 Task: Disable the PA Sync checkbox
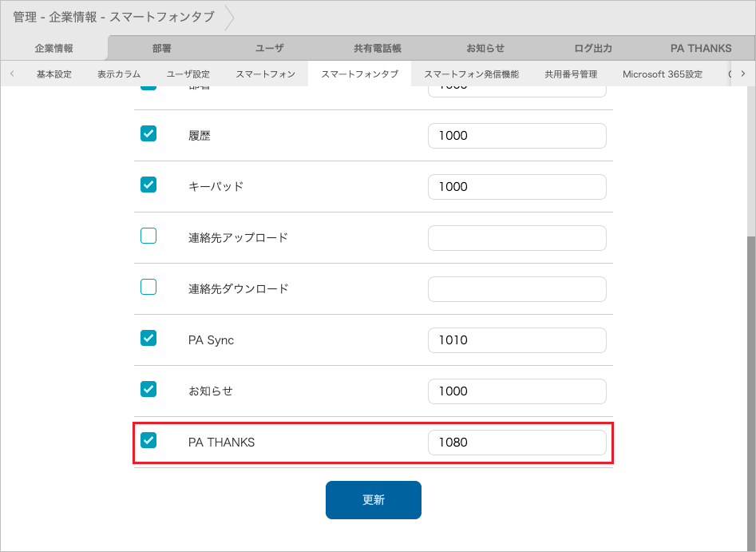pyautogui.click(x=148, y=338)
